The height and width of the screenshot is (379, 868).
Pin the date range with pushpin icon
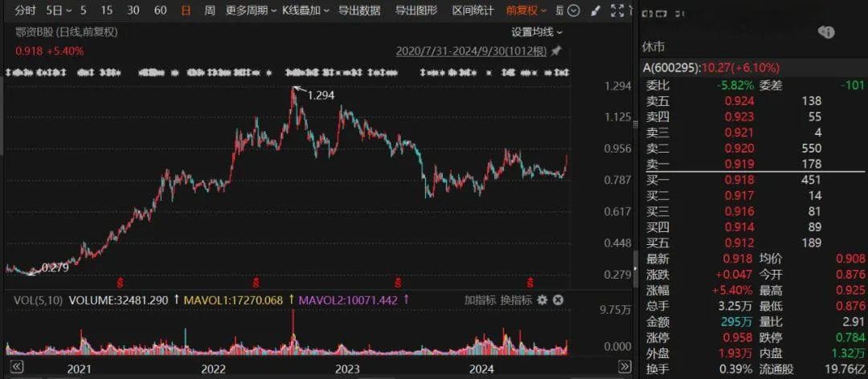click(556, 51)
